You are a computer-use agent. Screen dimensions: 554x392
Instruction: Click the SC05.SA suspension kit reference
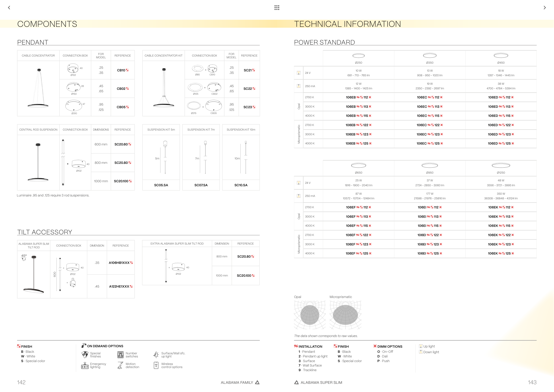161,185
